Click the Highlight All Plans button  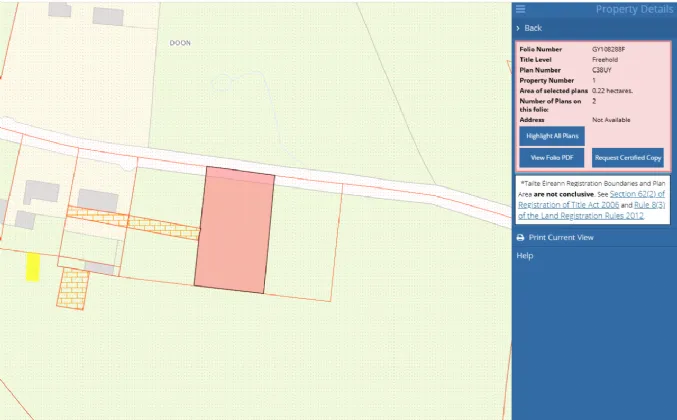pyautogui.click(x=551, y=135)
